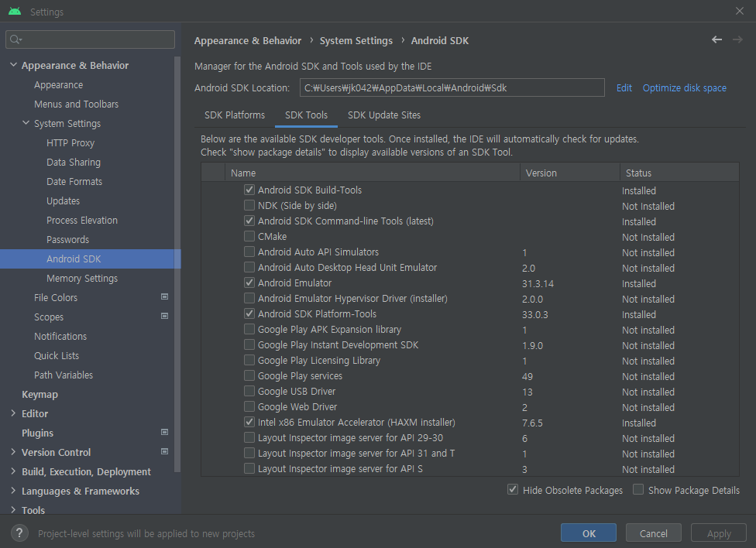Uncheck Android SDK Build-Tools
This screenshot has height=548, width=756.
[x=249, y=190]
